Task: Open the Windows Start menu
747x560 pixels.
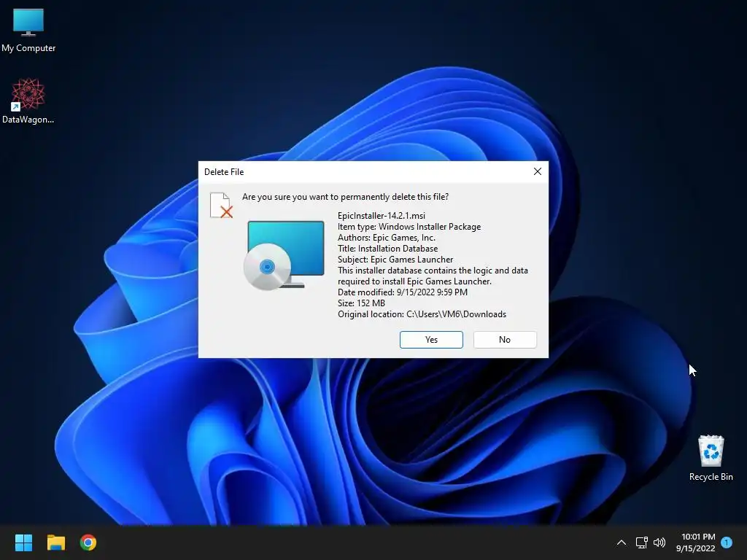Action: [23, 542]
